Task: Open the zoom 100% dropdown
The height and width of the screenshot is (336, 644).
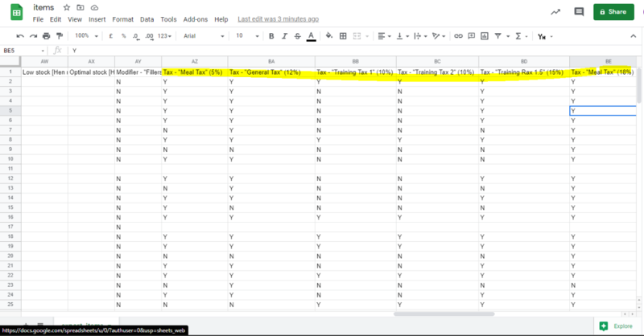Action: [85, 35]
